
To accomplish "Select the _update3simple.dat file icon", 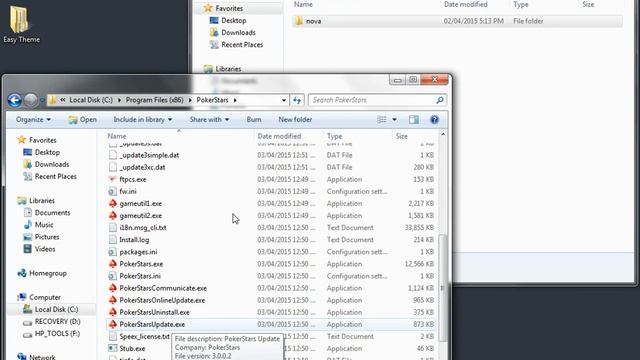I will point(113,155).
